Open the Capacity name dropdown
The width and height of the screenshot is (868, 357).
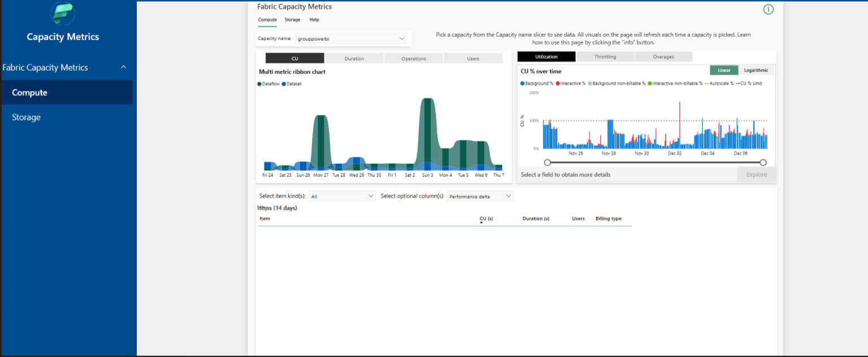click(x=351, y=38)
